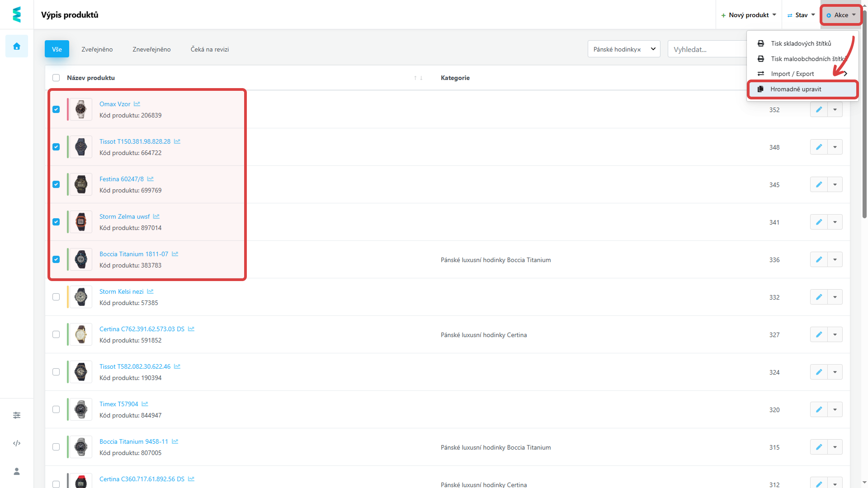Switch to the Zveřejněno tab

point(97,49)
